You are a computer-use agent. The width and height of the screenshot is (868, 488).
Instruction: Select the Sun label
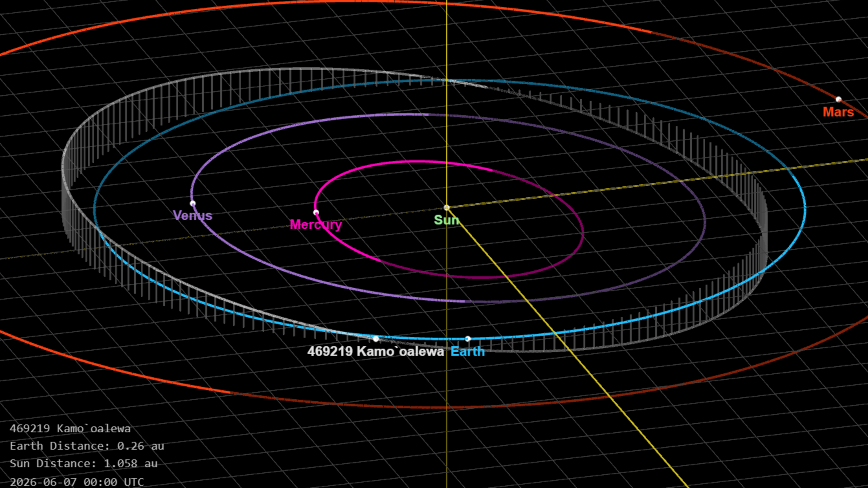447,220
